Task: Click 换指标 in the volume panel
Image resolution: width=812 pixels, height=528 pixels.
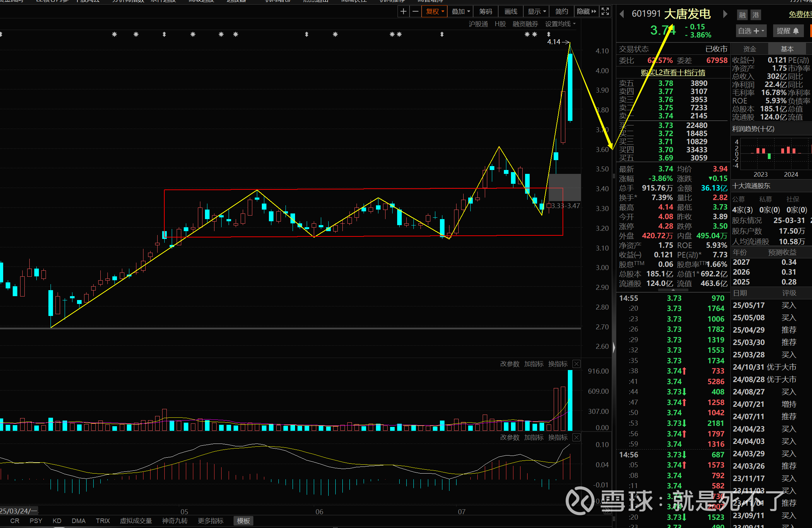Action: point(558,364)
